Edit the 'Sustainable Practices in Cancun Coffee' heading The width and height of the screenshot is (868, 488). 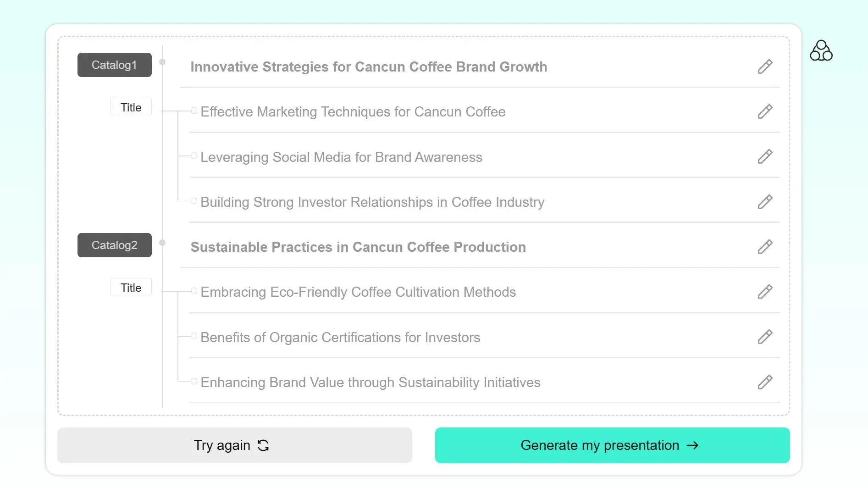click(765, 247)
